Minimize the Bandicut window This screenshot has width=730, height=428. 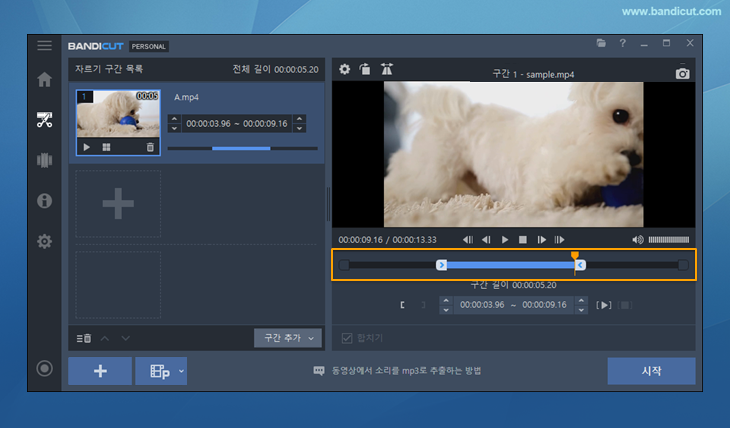click(x=644, y=44)
